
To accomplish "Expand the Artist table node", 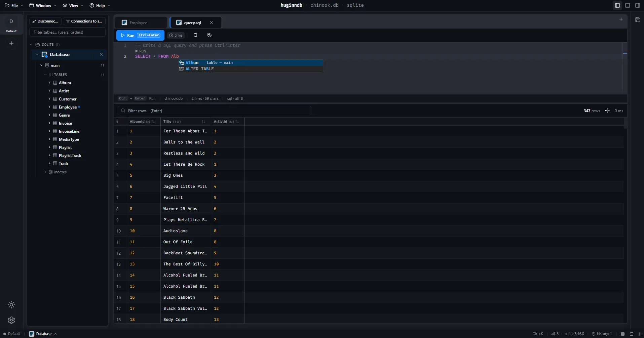I will [x=49, y=91].
